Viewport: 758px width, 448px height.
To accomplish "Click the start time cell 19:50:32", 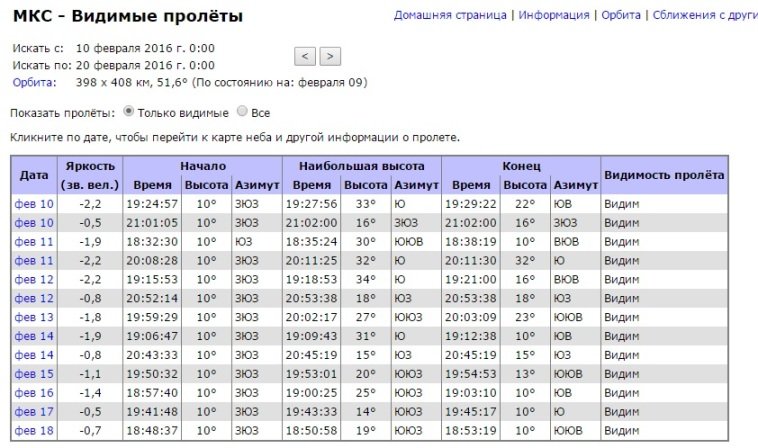I will (x=152, y=374).
